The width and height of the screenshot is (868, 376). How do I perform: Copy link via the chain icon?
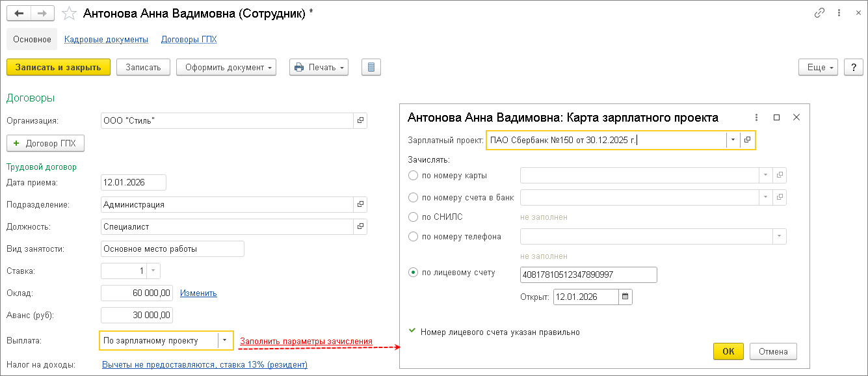[820, 13]
